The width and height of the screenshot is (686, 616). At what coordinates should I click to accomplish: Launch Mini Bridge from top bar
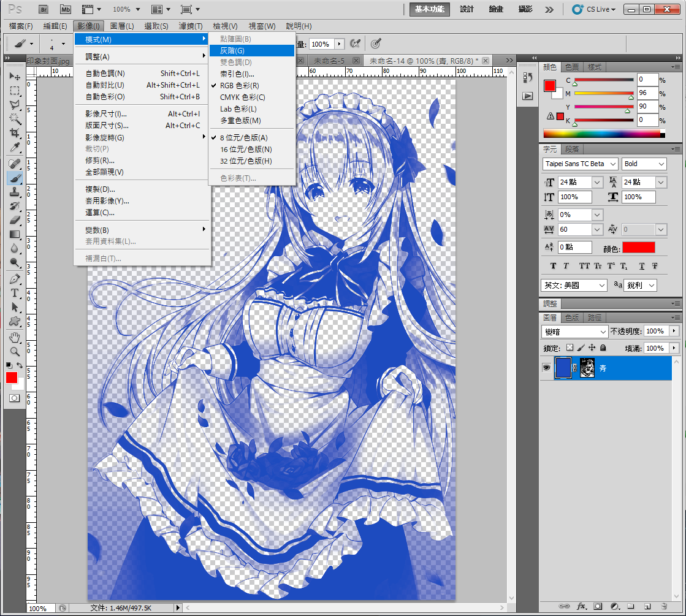[x=65, y=9]
